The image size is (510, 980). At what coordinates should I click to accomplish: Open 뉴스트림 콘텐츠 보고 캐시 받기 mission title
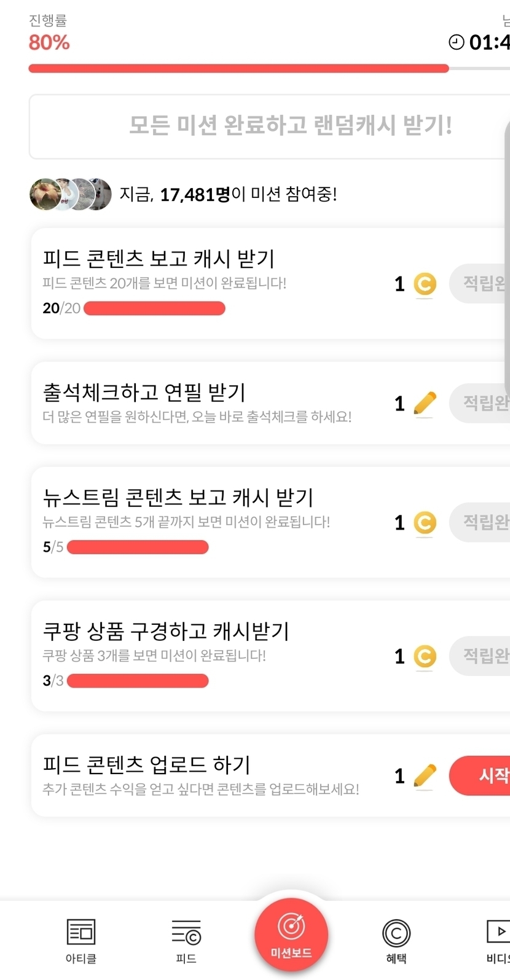pyautogui.click(x=178, y=497)
